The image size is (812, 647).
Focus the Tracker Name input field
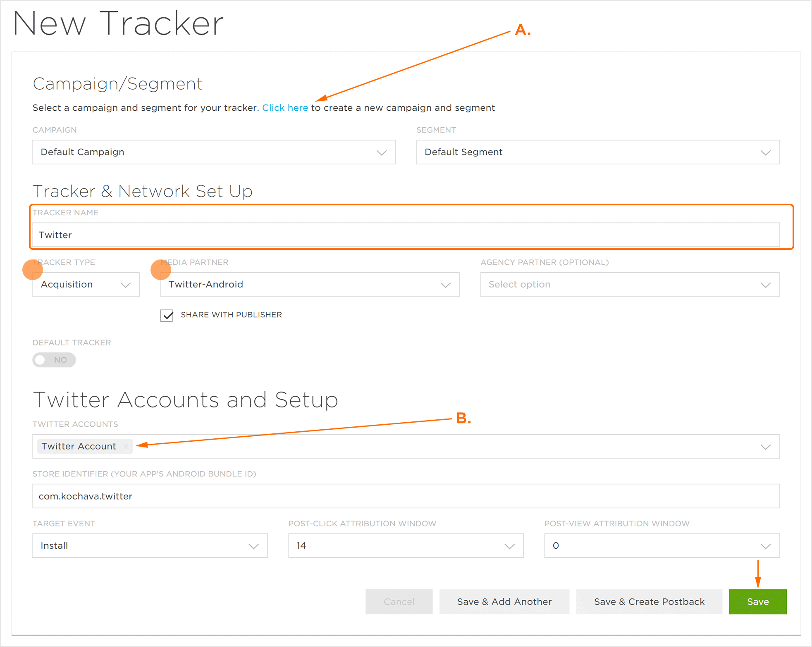tap(405, 235)
